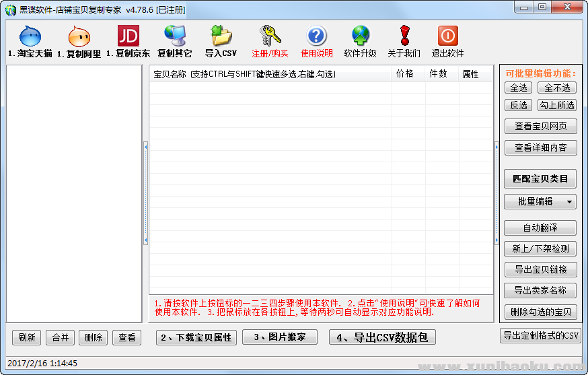The width and height of the screenshot is (588, 375).
Task: Open the 复制京东 JD icon
Action: point(128,36)
